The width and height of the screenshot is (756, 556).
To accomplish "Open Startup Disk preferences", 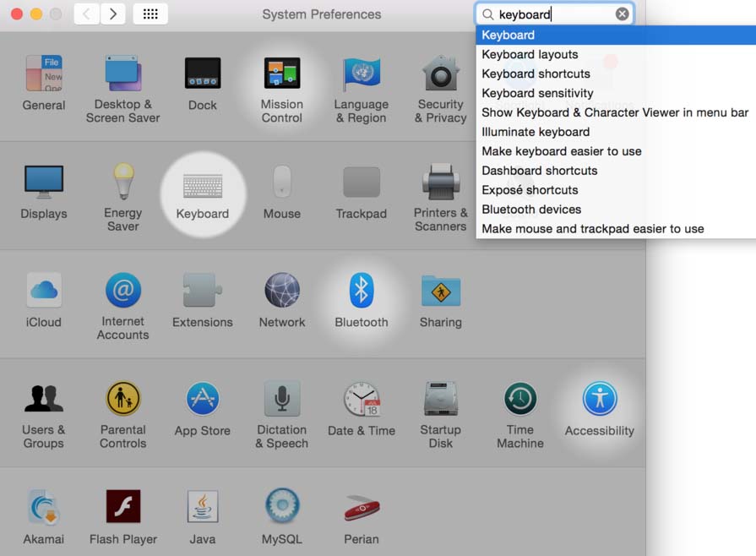I will [x=441, y=415].
